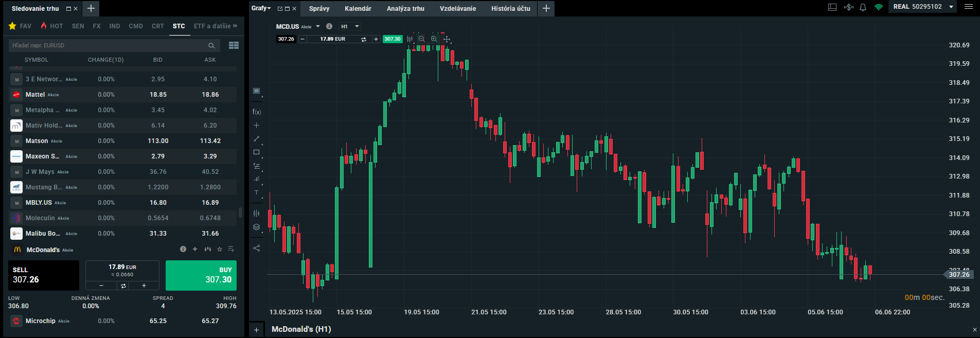Select the text annotation tool
The width and height of the screenshot is (980, 338).
[256, 193]
